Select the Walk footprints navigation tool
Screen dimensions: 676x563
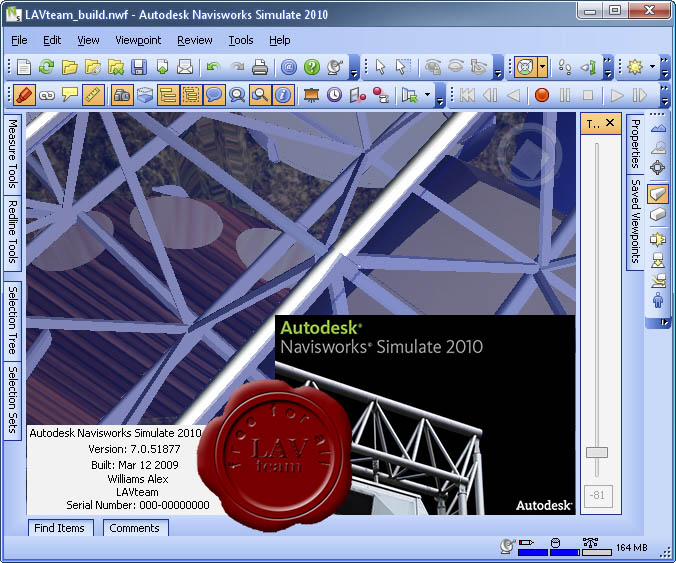click(565, 67)
